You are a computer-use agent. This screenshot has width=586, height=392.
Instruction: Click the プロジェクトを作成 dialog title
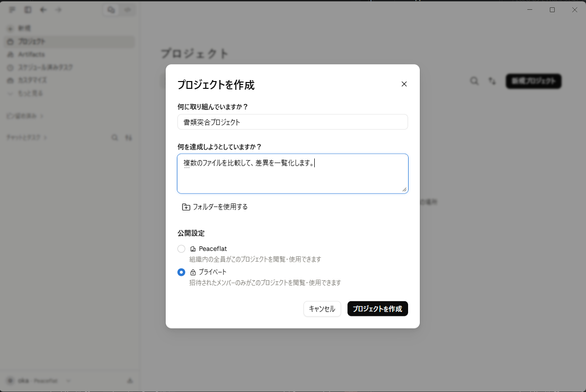click(x=216, y=85)
